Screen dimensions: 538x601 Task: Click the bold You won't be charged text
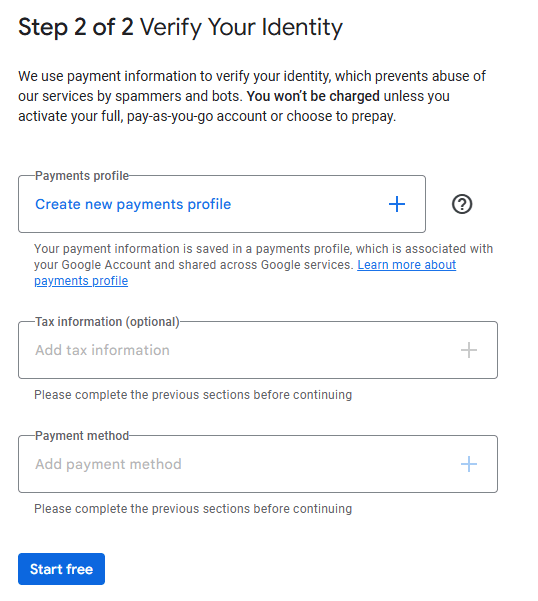click(x=313, y=96)
